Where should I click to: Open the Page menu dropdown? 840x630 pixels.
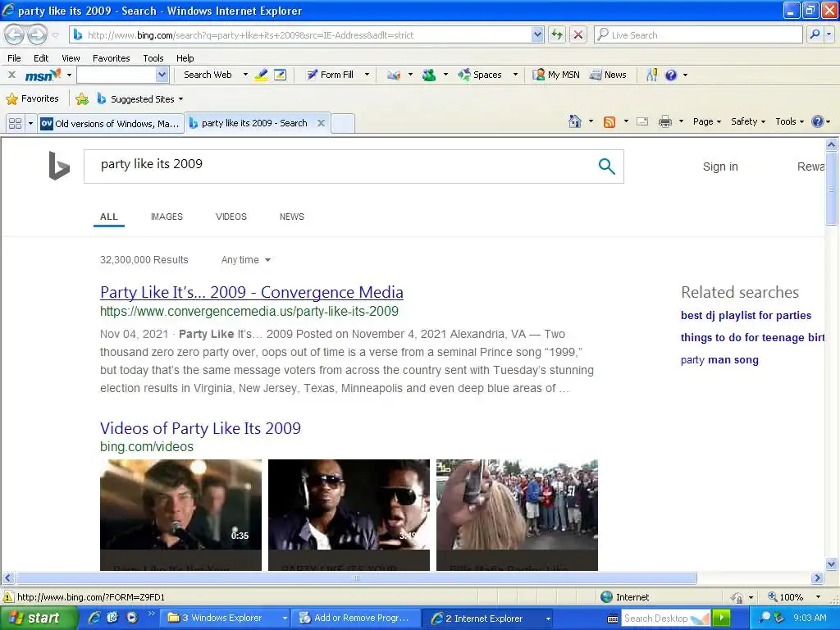coord(707,121)
